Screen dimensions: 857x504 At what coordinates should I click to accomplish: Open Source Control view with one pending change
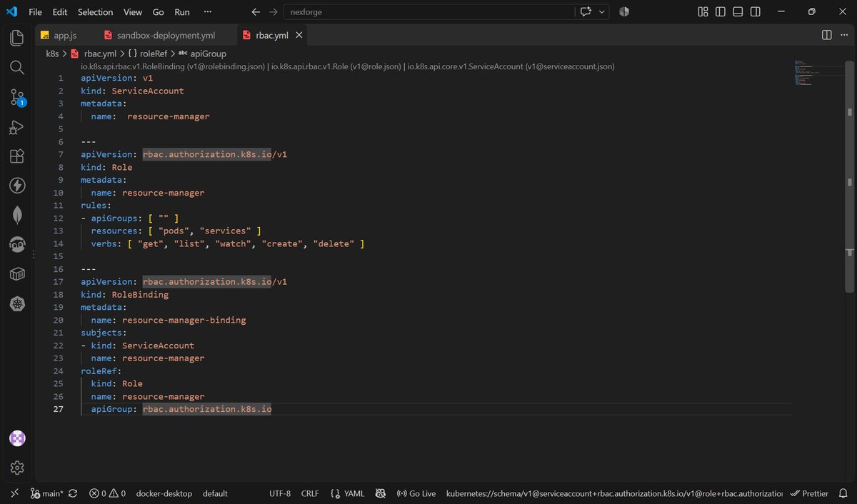(x=17, y=99)
